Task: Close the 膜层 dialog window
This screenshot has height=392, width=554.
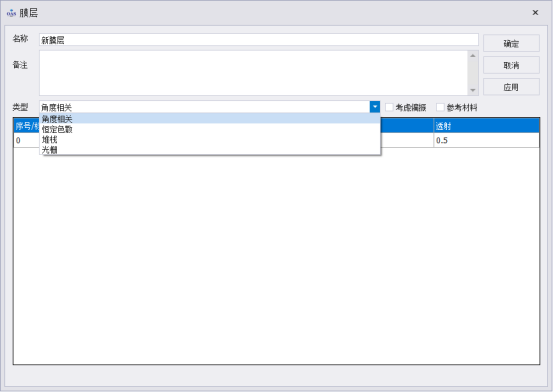Action: pyautogui.click(x=535, y=13)
